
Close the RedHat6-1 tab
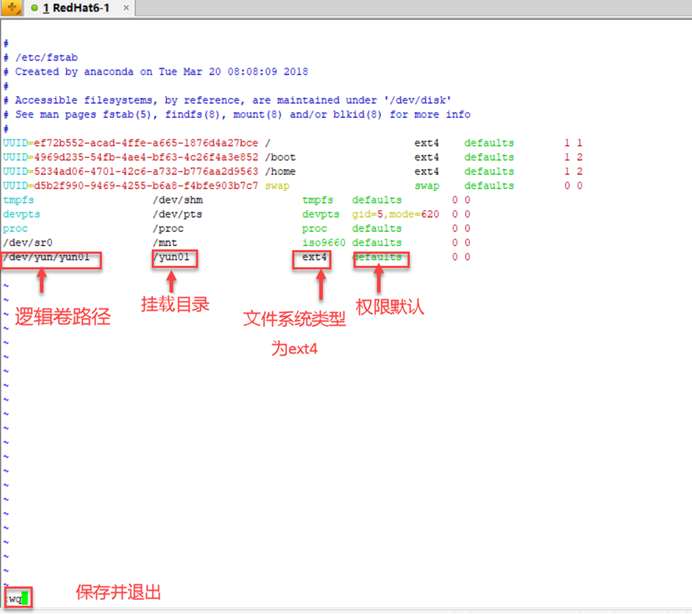pos(126,8)
